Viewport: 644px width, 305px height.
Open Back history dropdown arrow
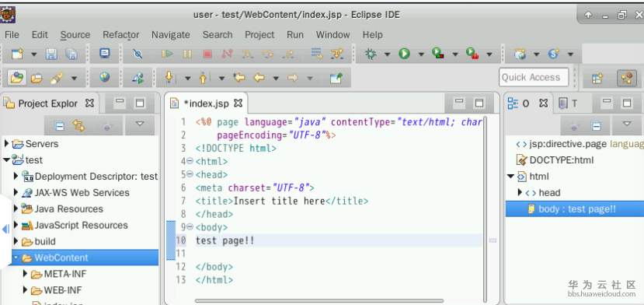pos(276,78)
